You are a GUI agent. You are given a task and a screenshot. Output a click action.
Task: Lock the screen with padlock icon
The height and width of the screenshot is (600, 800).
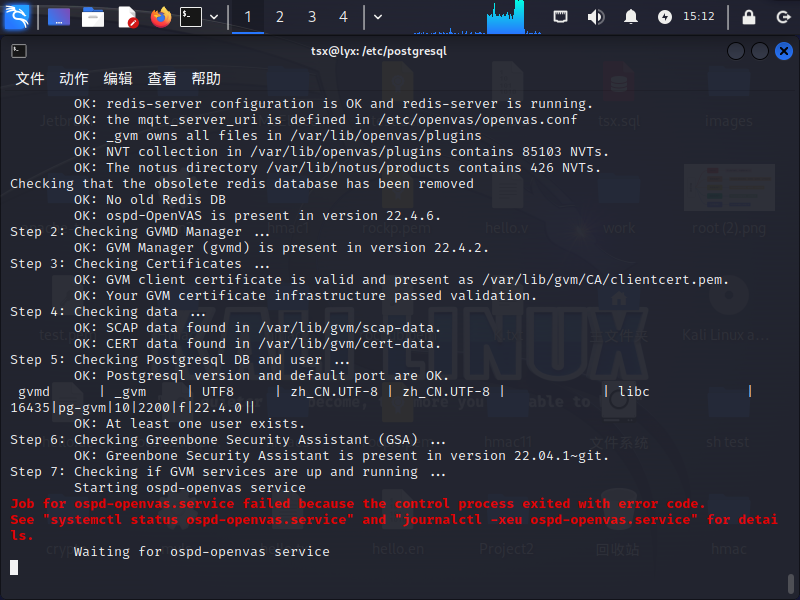(748, 17)
